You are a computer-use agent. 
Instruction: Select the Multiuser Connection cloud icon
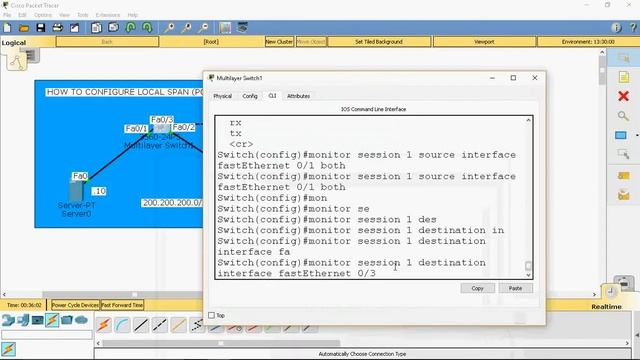[x=82, y=320]
